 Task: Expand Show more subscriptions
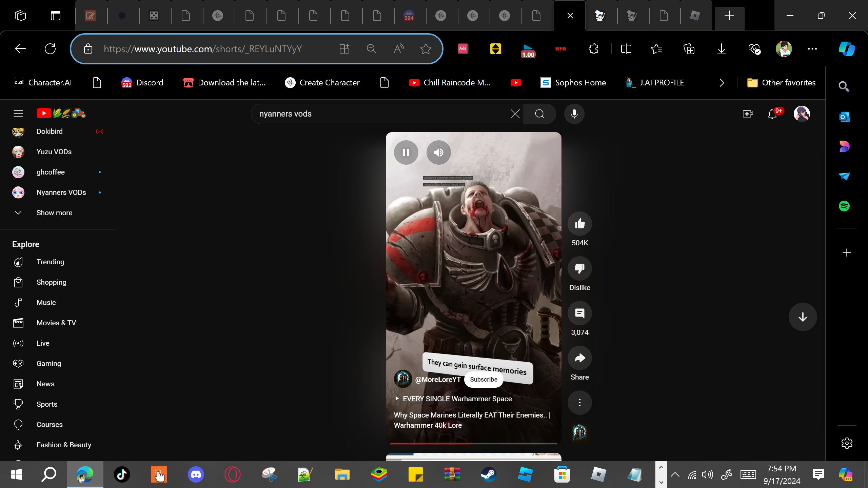(x=54, y=213)
